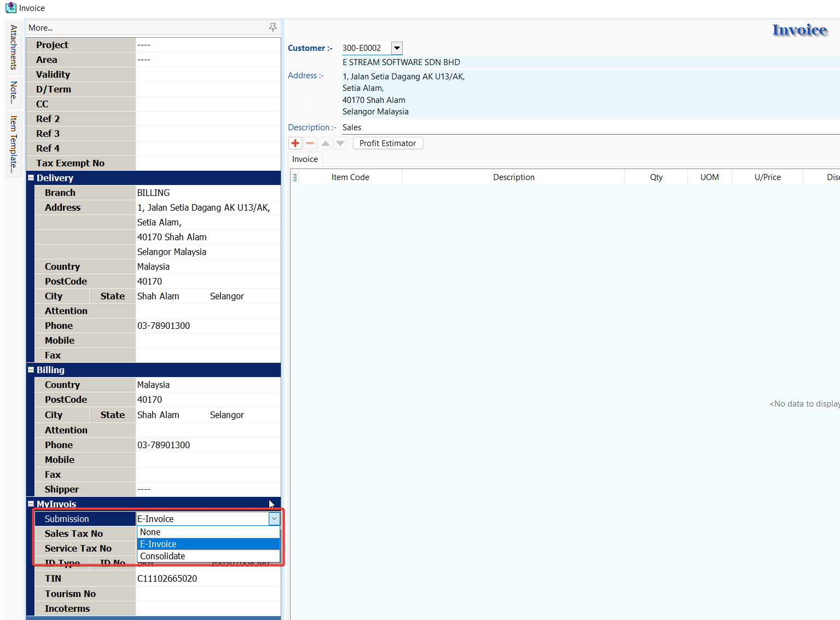Open the Item Template side tab

pos(13,144)
